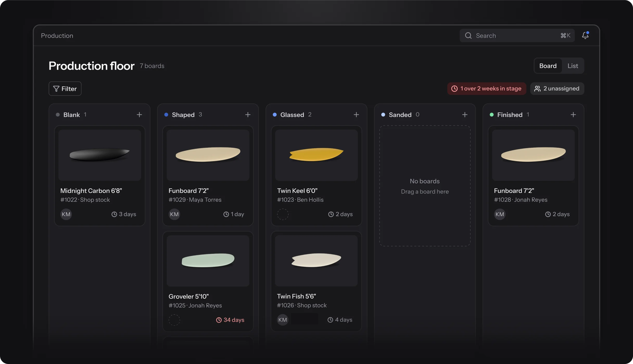
Task: Focus the Search field
Action: pos(517,36)
